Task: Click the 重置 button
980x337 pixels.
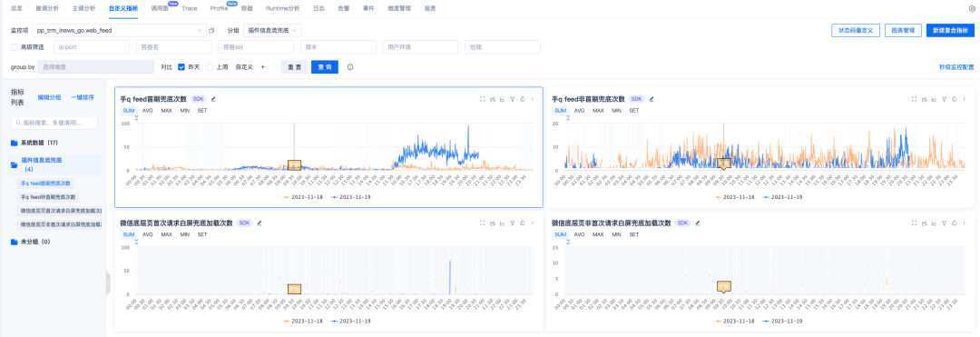Action: tap(294, 67)
